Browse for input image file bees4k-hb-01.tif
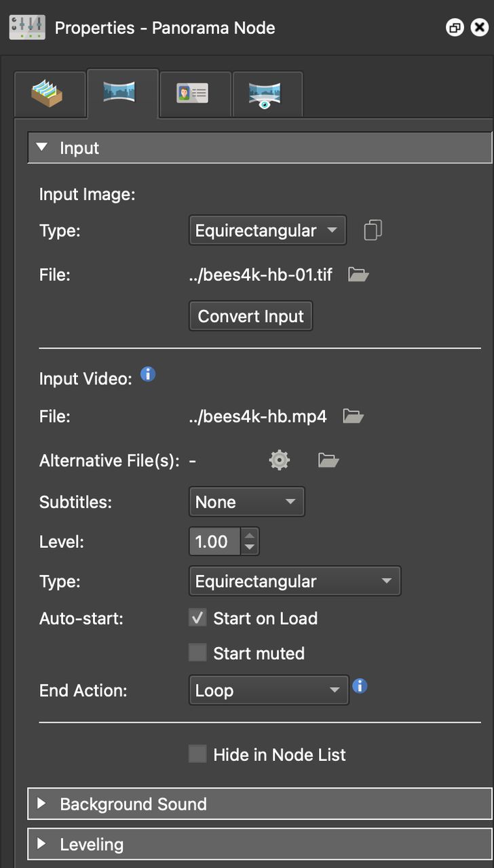This screenshot has width=494, height=868. 358,275
